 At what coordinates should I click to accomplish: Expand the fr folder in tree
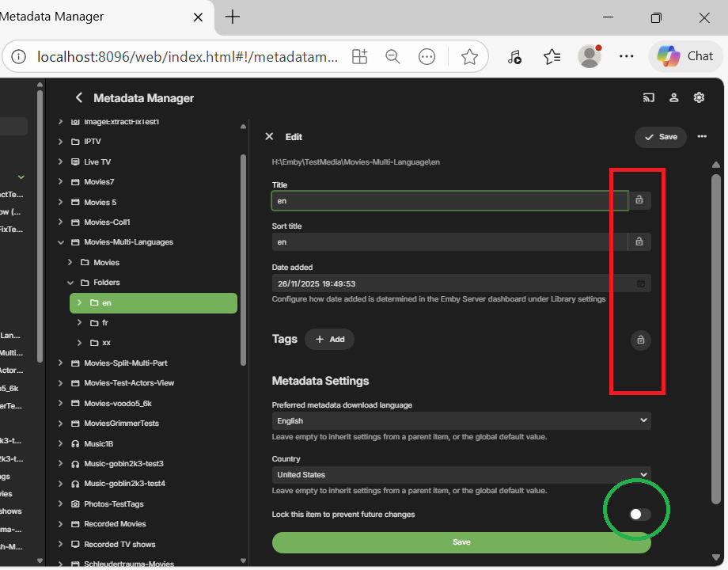pos(79,323)
